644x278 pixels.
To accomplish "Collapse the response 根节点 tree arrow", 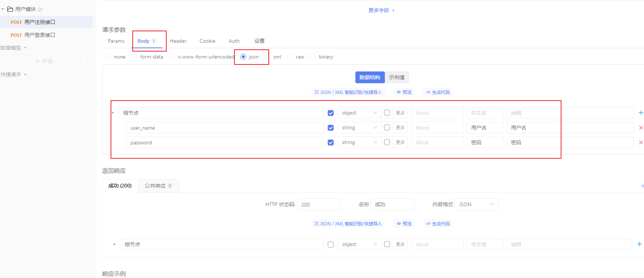I will pyautogui.click(x=114, y=244).
